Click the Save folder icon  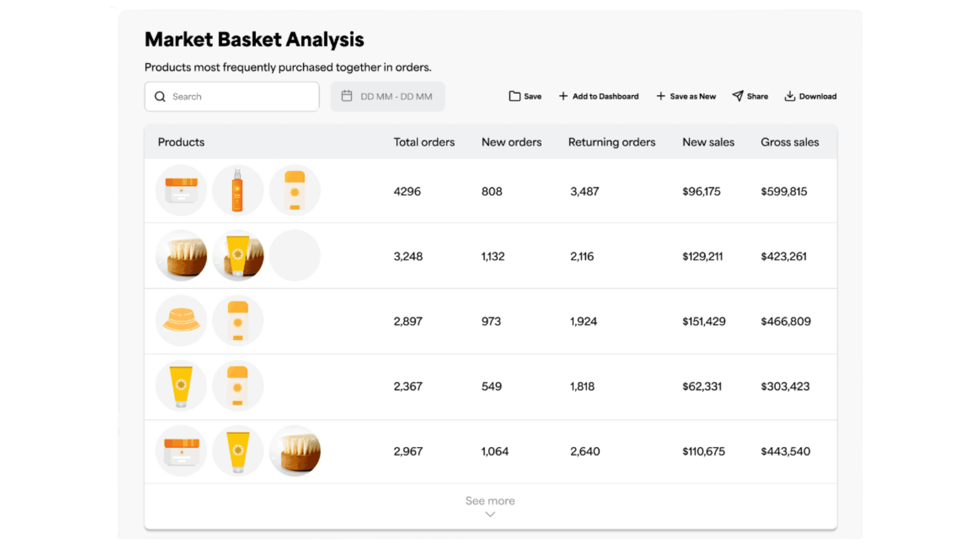pyautogui.click(x=514, y=96)
